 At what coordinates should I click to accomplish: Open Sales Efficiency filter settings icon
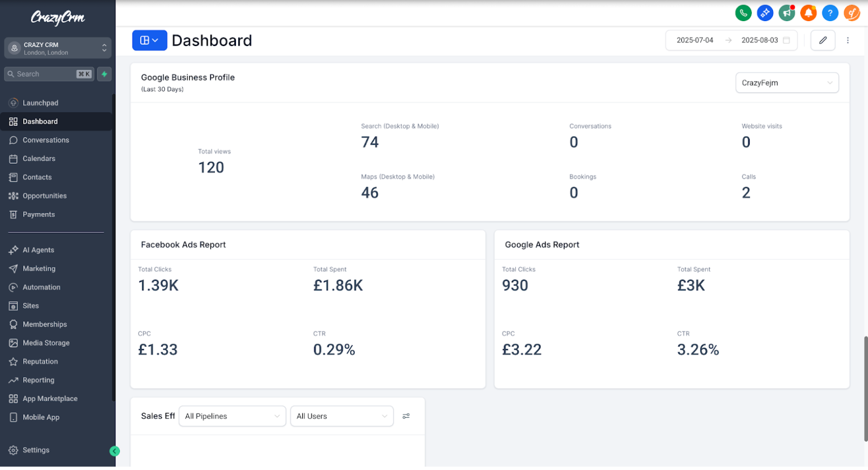[x=406, y=416]
